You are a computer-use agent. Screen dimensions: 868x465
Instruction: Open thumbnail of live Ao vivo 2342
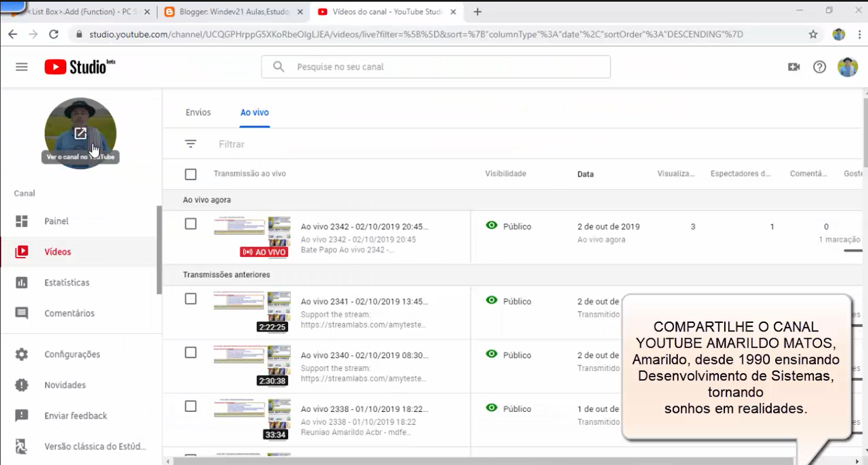coord(252,237)
